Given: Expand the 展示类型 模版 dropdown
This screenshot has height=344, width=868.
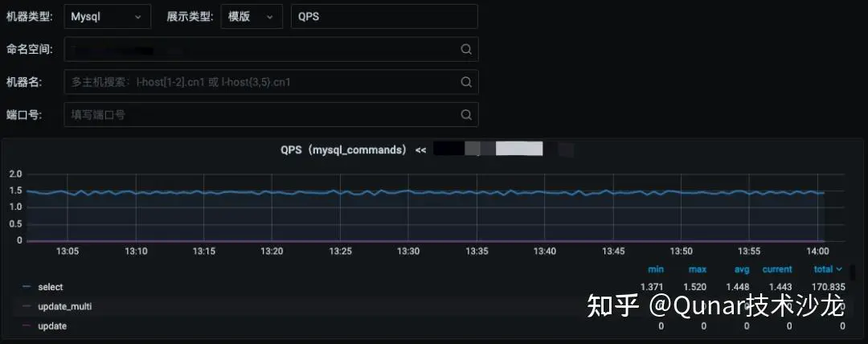Looking at the screenshot, I should (x=252, y=16).
